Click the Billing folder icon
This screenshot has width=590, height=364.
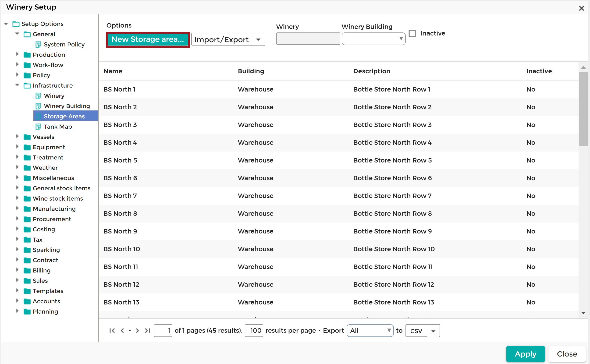[x=27, y=271]
